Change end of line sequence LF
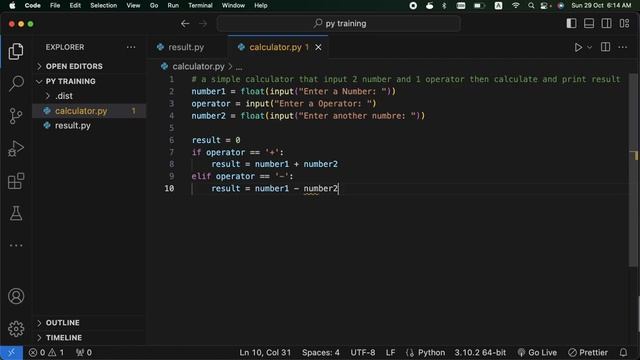The height and width of the screenshot is (360, 640). click(390, 352)
